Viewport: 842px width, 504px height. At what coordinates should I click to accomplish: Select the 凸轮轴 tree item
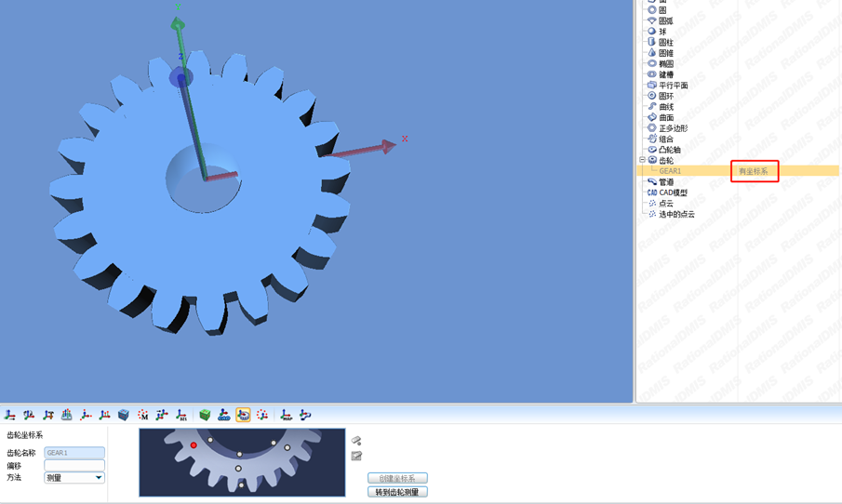670,150
